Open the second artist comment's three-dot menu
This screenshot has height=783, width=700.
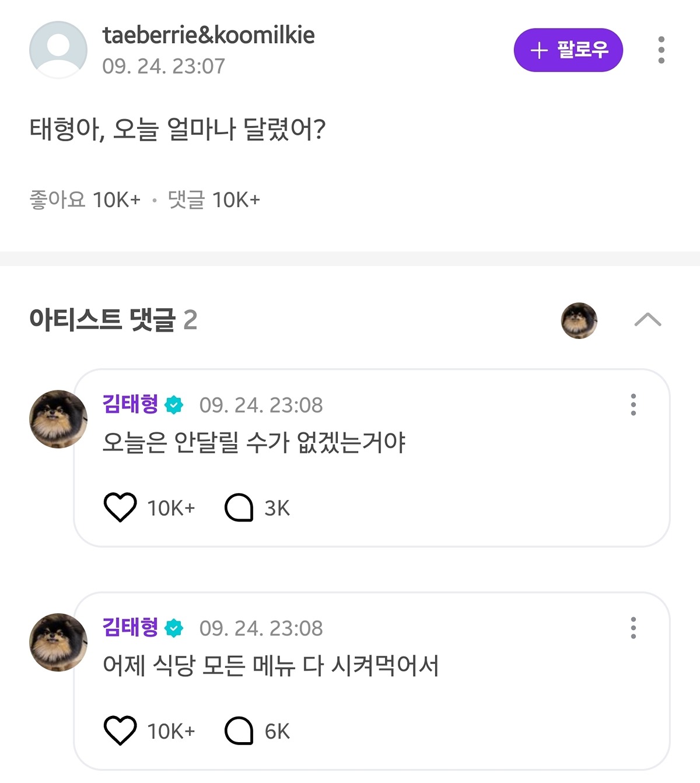pos(633,628)
